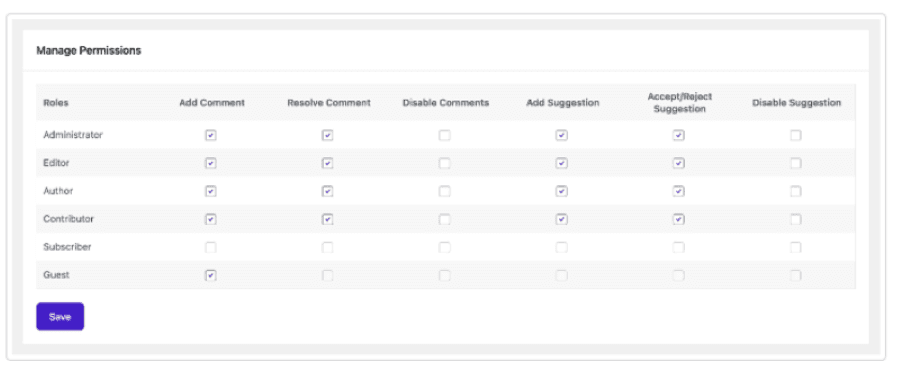Image resolution: width=900 pixels, height=378 pixels.
Task: Check Disable Suggestion for Subscriber
Action: click(796, 248)
